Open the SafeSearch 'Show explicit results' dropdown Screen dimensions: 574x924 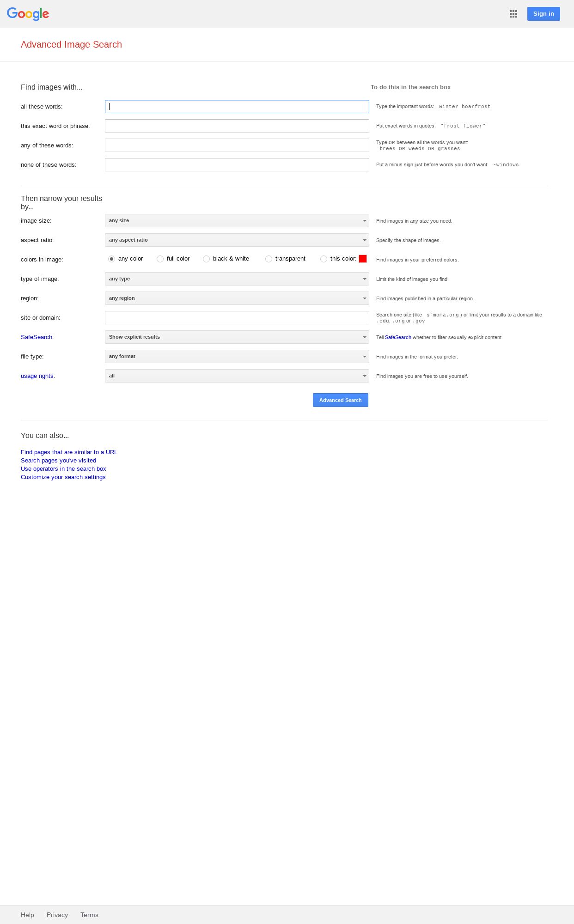[237, 337]
